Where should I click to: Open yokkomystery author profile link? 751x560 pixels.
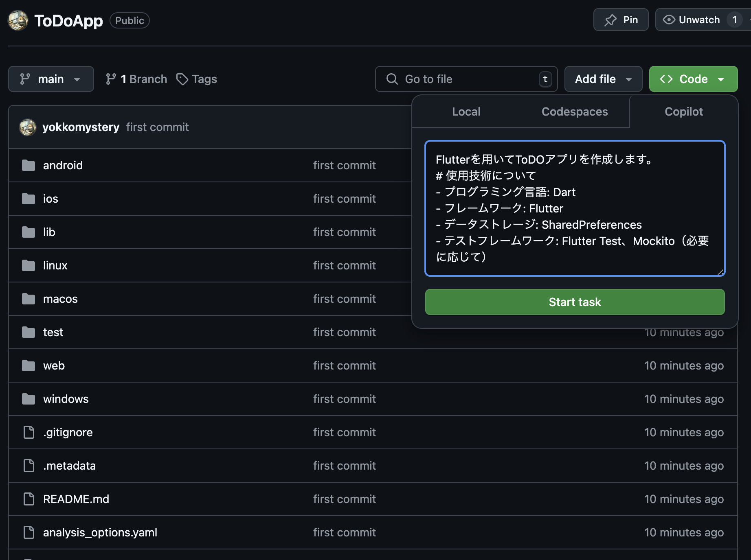pyautogui.click(x=81, y=127)
